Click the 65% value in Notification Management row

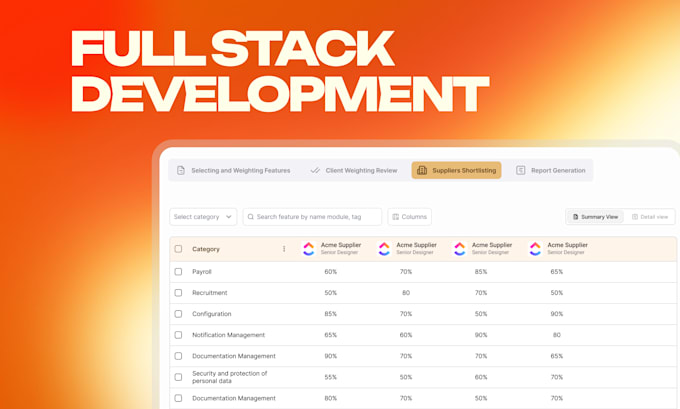click(330, 335)
